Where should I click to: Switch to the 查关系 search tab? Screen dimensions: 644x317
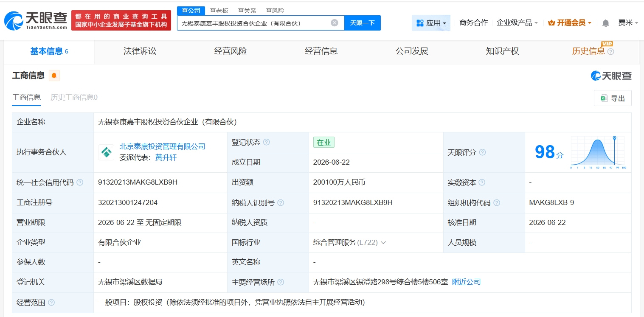pos(247,11)
